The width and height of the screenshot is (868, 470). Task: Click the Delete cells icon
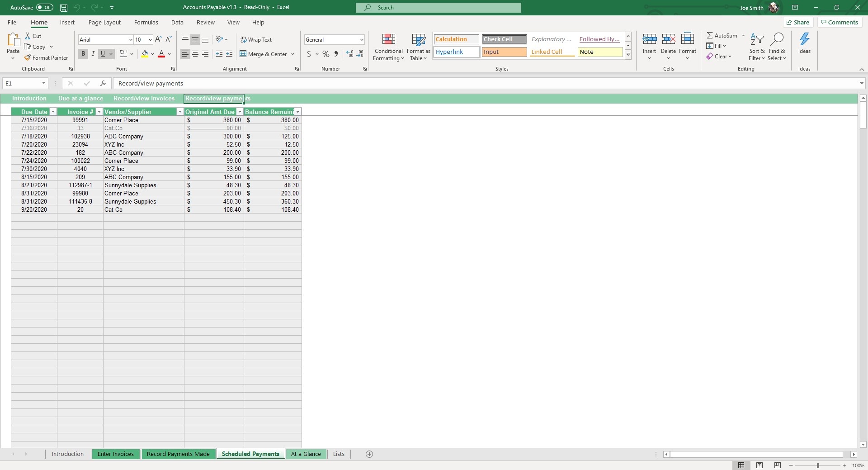pyautogui.click(x=668, y=40)
